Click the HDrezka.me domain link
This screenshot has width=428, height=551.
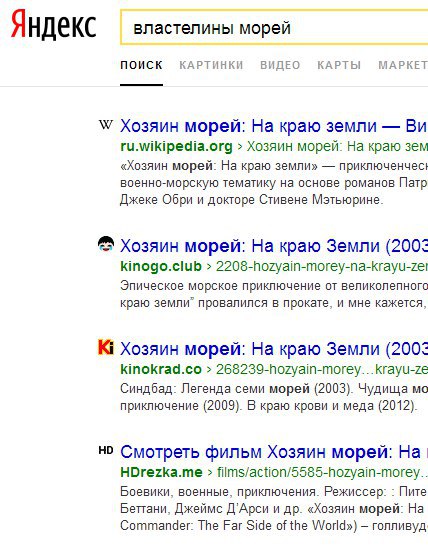tap(161, 472)
